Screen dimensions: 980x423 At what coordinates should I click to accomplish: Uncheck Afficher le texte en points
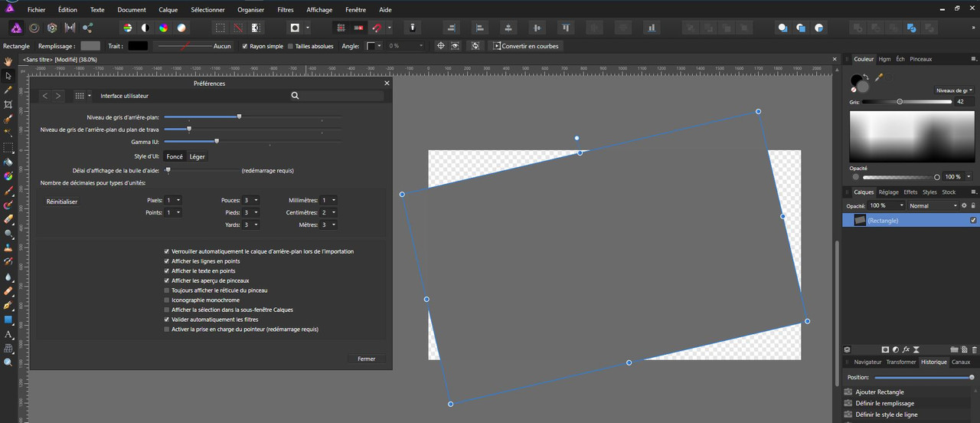(x=167, y=271)
